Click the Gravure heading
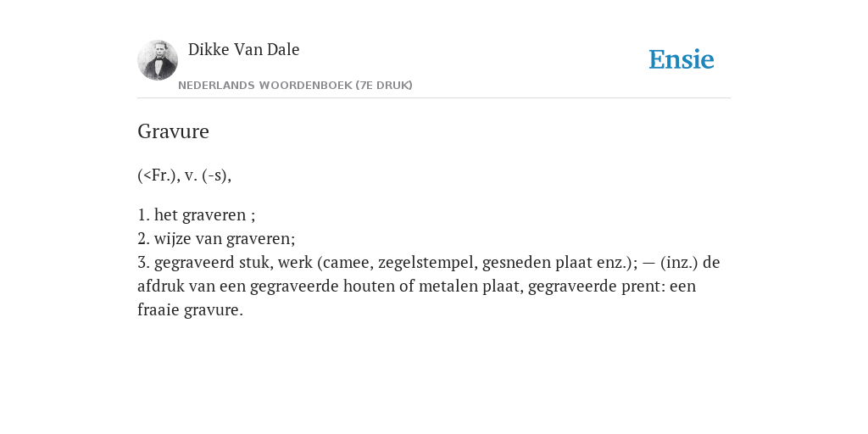The width and height of the screenshot is (868, 434). [173, 131]
